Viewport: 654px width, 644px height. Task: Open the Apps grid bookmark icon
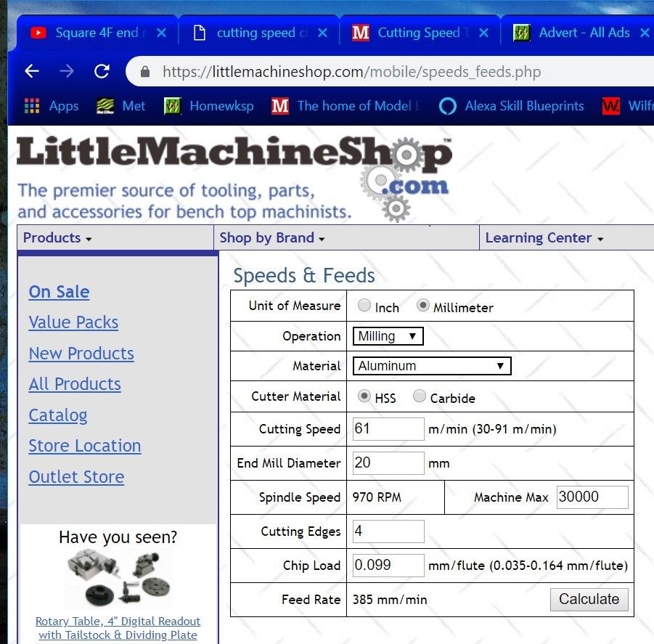[x=32, y=106]
